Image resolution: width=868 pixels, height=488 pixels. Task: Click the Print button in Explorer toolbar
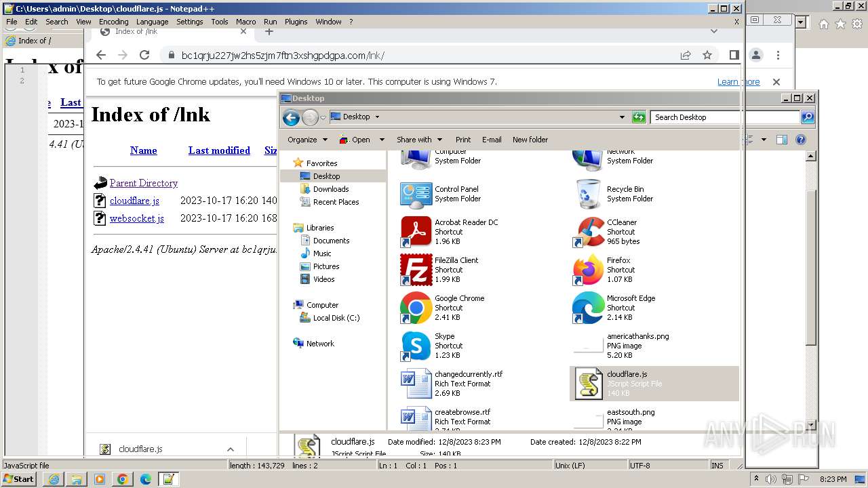463,140
